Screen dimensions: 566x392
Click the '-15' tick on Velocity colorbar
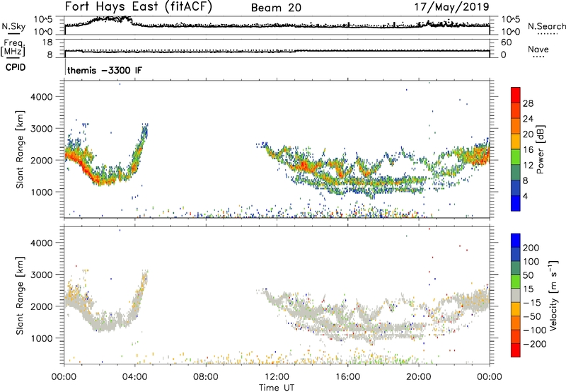click(532, 303)
